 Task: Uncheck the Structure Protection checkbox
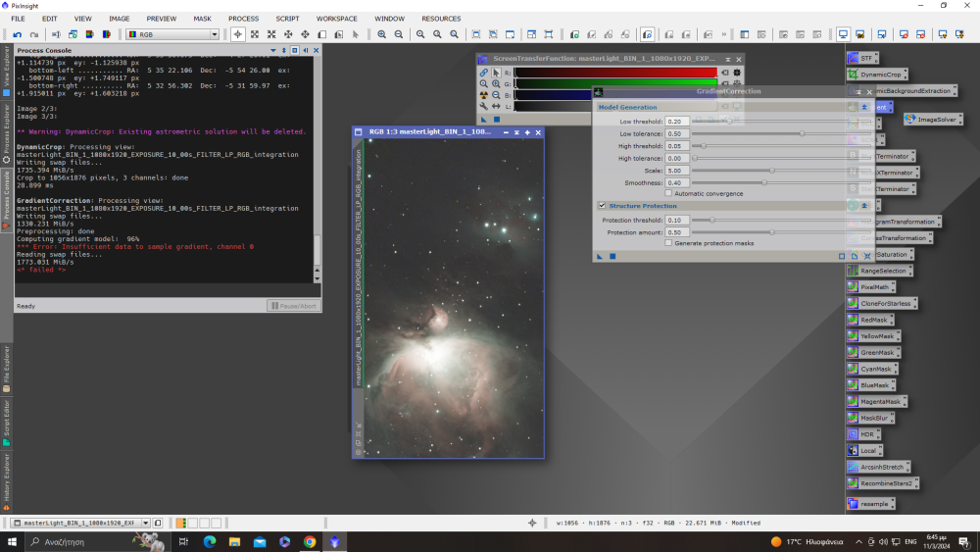click(602, 206)
